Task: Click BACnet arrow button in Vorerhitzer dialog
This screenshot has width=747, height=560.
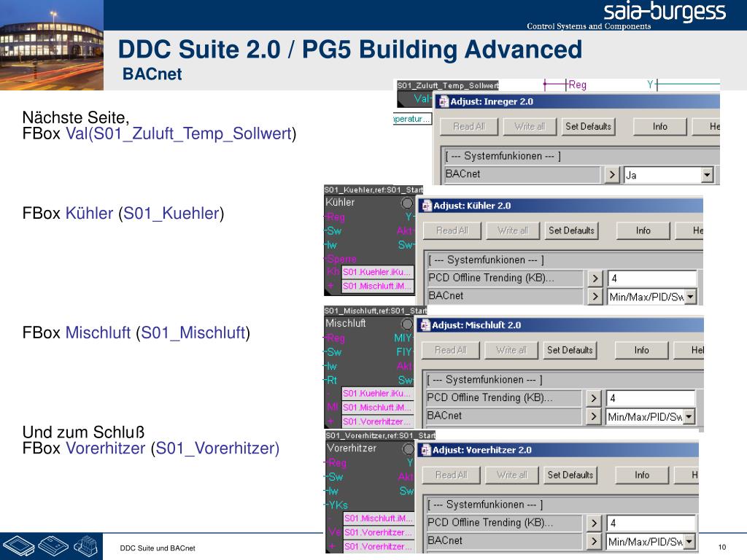Action: pyautogui.click(x=594, y=542)
